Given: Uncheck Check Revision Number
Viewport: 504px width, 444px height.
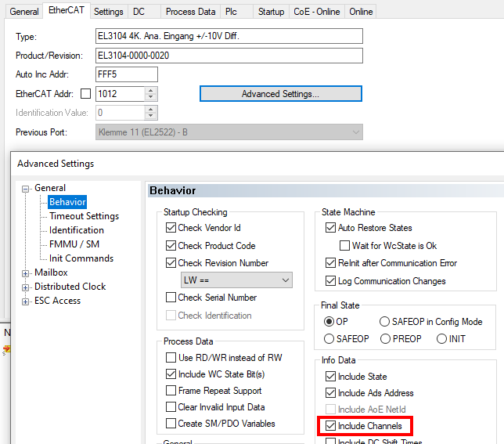Looking at the screenshot, I should coord(171,263).
